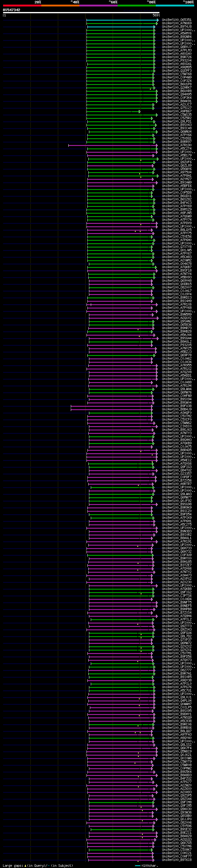
Task: Select hit label UniRef100_P93205
Action: tap(177, 345)
